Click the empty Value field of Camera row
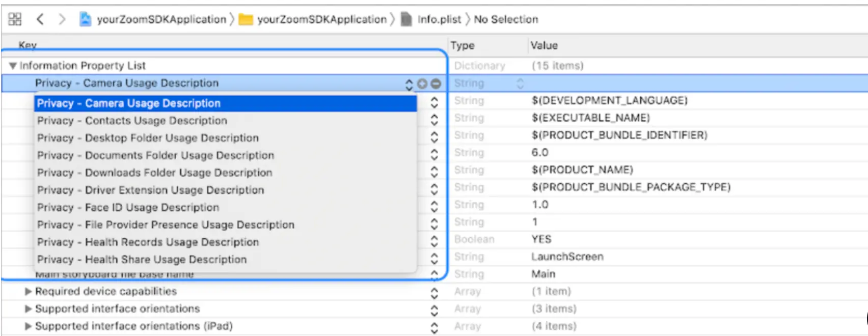 (x=698, y=83)
